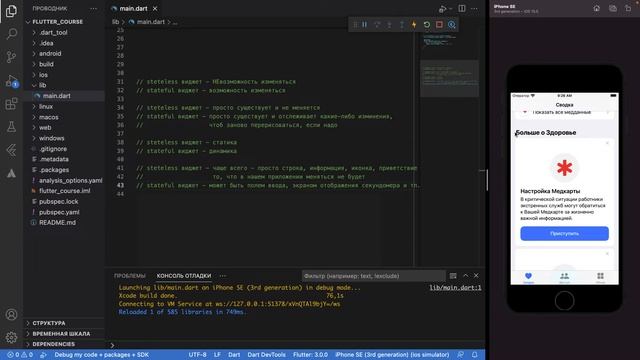Image resolution: width=640 pixels, height=360 pixels.
Task: Open notifications bell in status bar
Action: 475,355
